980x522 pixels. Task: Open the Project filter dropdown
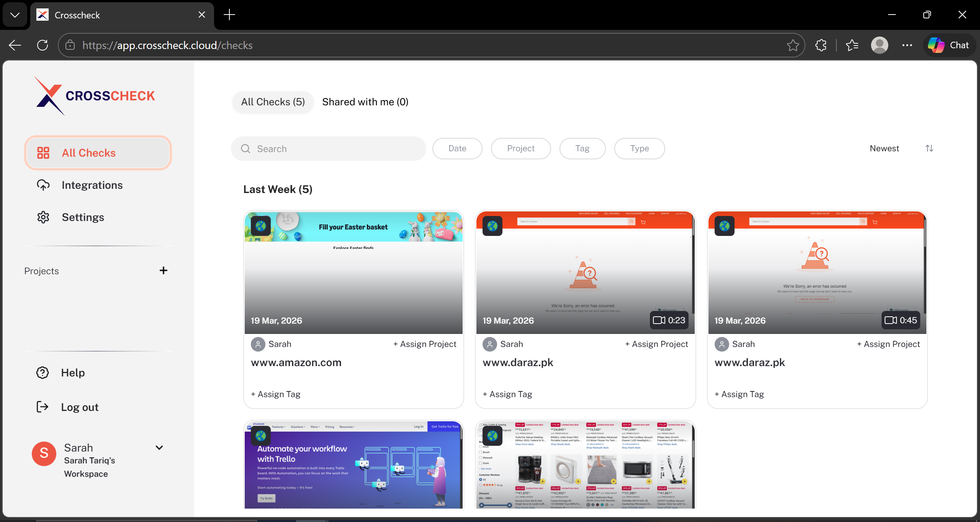[x=520, y=148]
